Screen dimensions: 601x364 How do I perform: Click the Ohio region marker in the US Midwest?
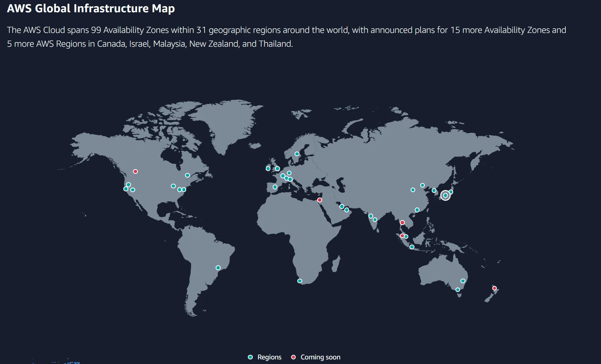coord(173,186)
